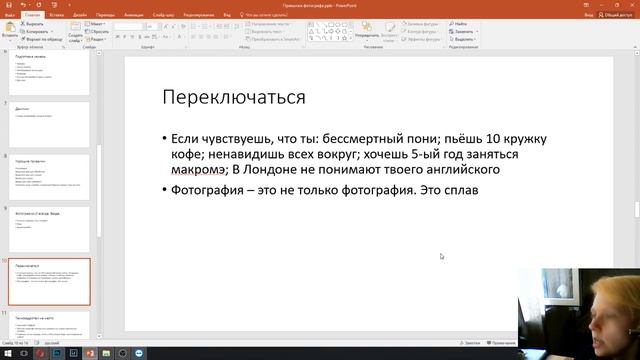Toggle align text left button
Screen dimensions: 640x360
[194, 37]
